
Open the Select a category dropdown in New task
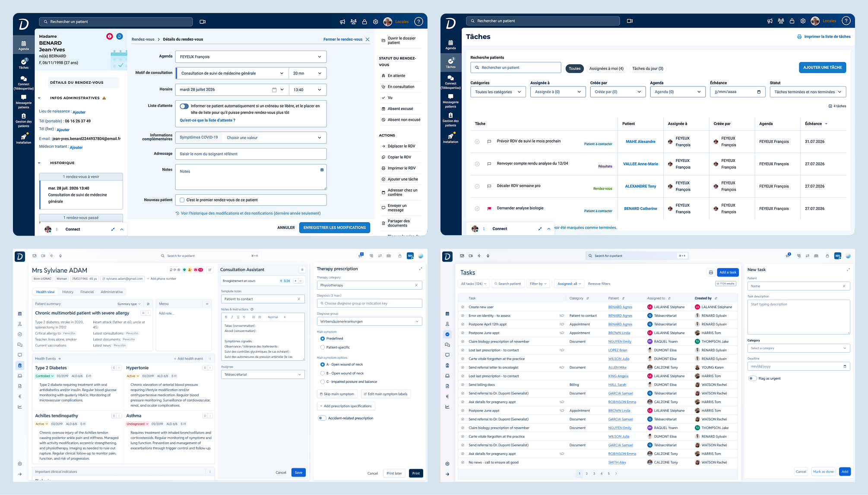coord(798,348)
